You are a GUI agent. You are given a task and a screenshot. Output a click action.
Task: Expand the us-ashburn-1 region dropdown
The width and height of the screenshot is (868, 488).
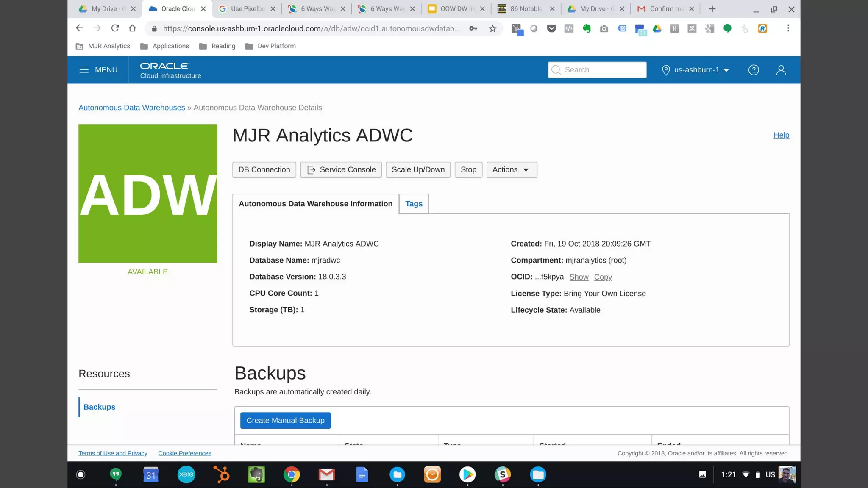[695, 70]
